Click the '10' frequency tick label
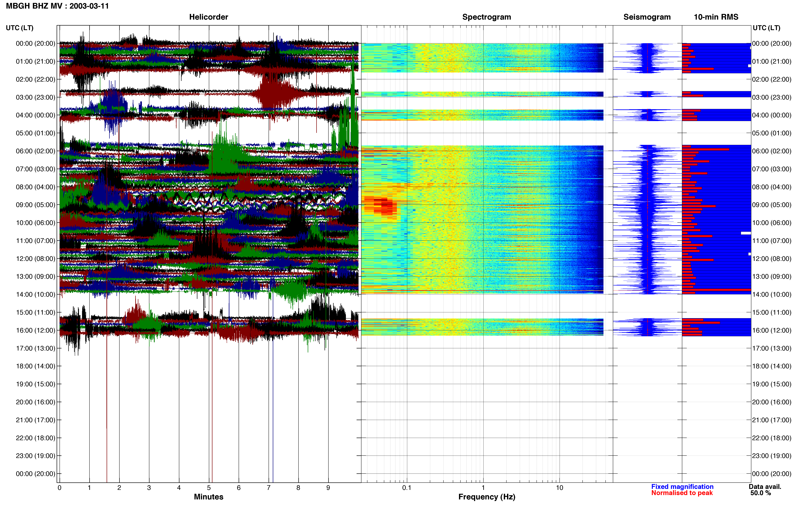Screen dimensions: 812x508 click(559, 487)
